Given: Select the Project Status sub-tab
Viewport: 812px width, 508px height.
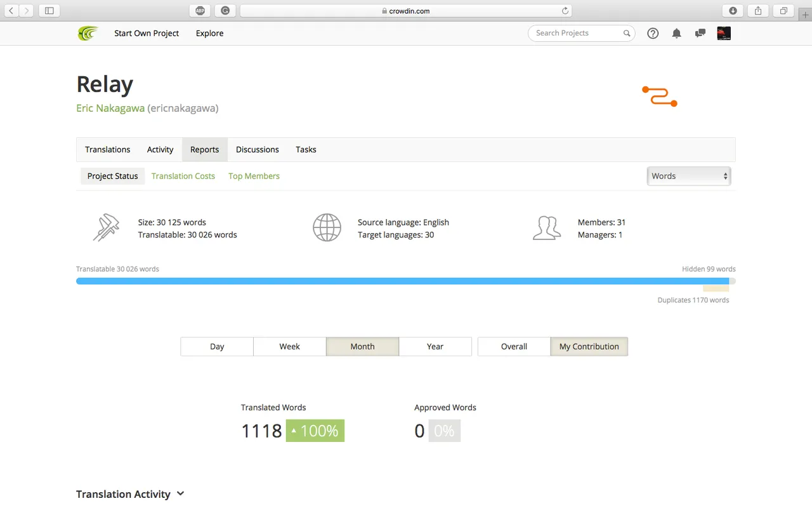Looking at the screenshot, I should coord(112,176).
